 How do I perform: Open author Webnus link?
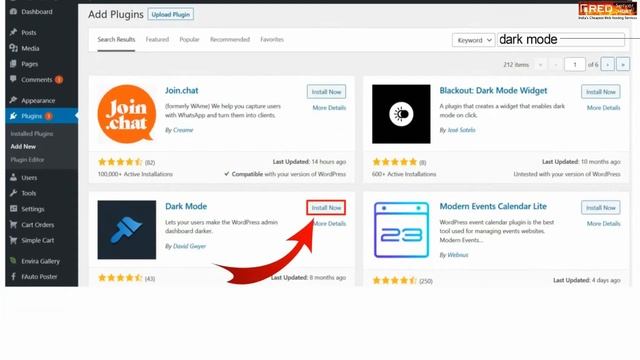point(458,255)
